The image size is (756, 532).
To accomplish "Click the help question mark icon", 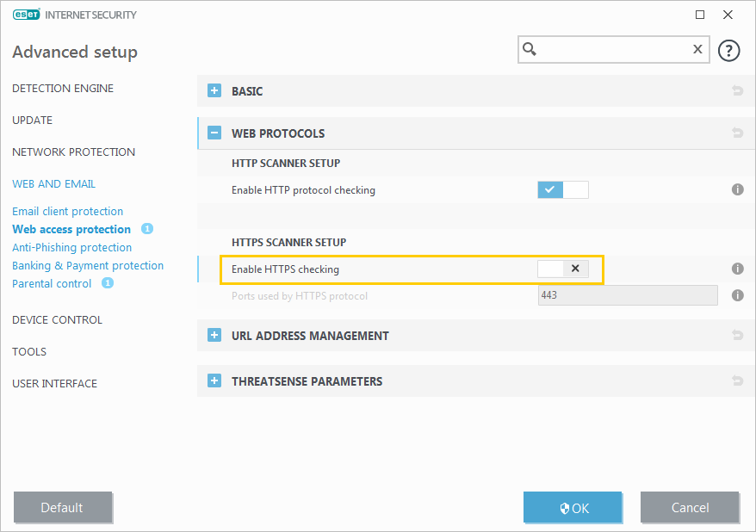I will point(728,51).
